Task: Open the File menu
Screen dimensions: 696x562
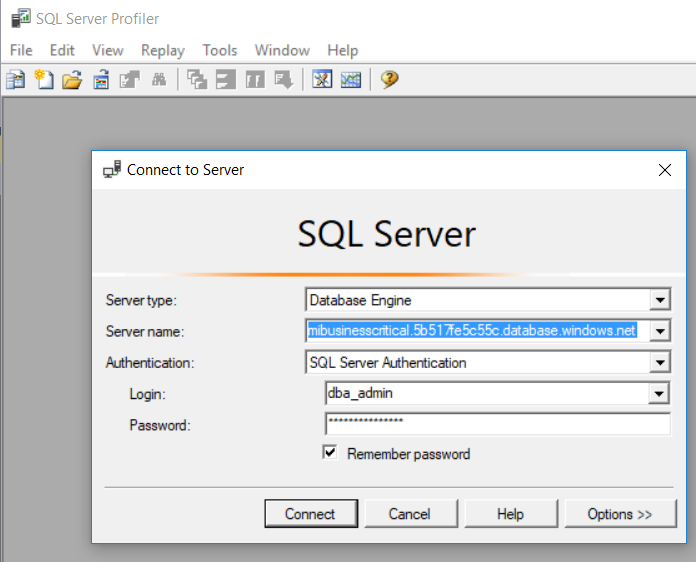Action: [21, 50]
